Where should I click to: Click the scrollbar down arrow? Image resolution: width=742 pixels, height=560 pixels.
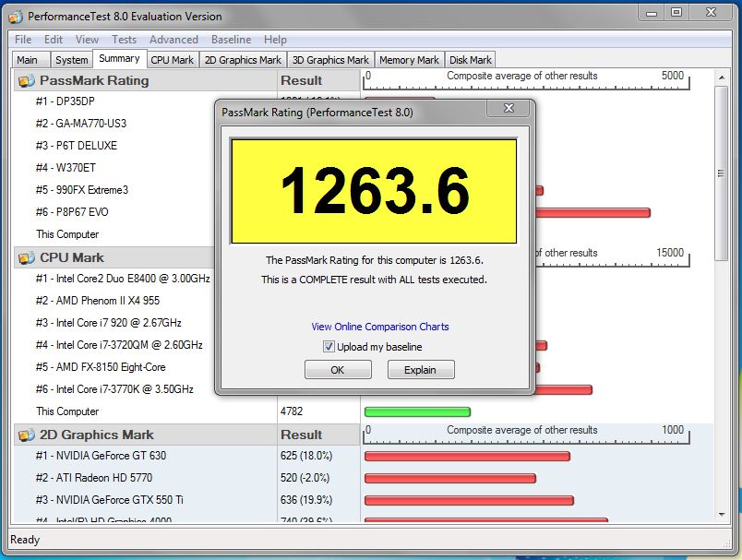coord(722,514)
